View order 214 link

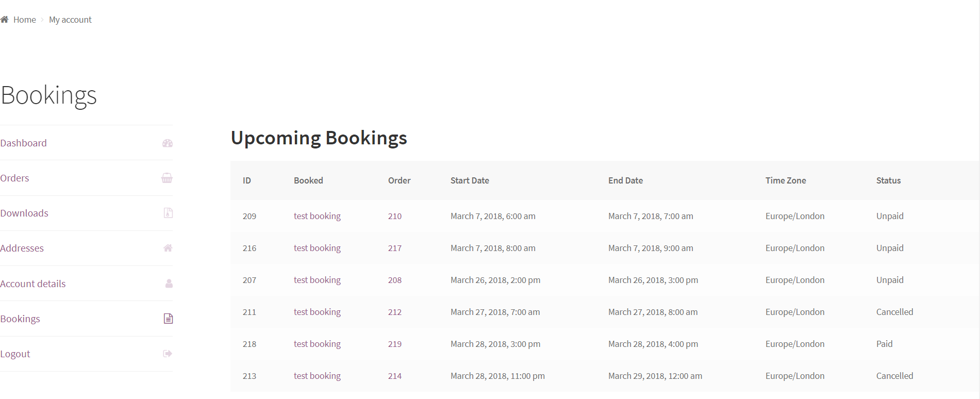click(x=394, y=376)
